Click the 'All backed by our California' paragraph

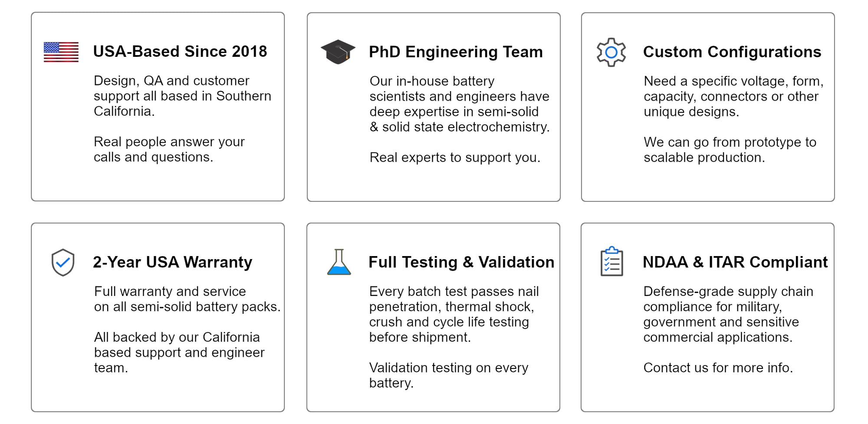pyautogui.click(x=179, y=352)
